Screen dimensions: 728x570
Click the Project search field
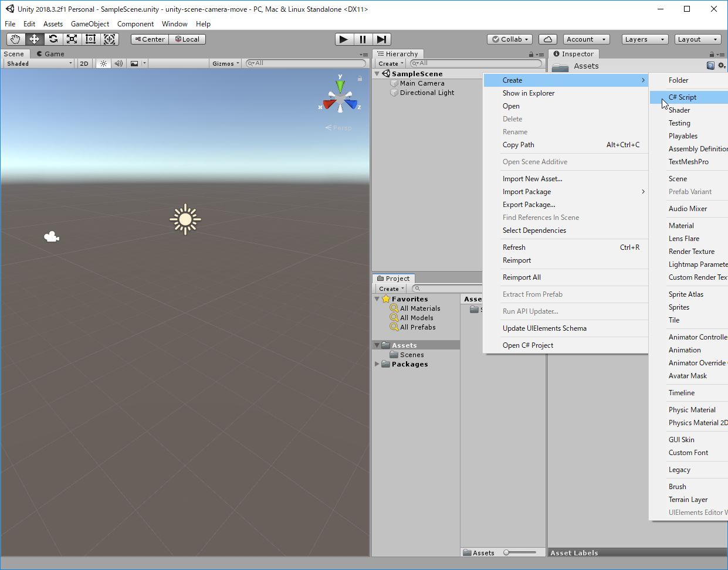pyautogui.click(x=448, y=289)
